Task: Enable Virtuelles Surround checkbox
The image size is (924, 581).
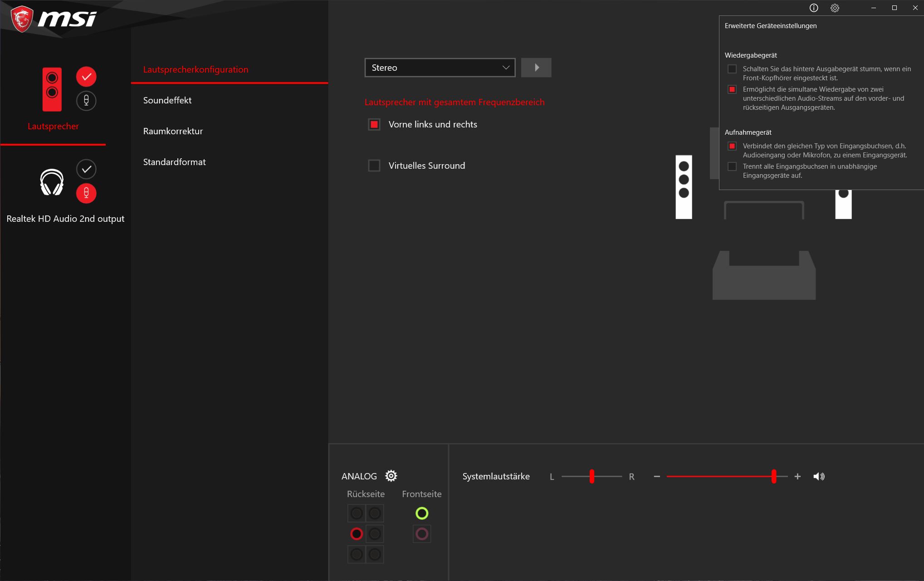Action: point(374,166)
